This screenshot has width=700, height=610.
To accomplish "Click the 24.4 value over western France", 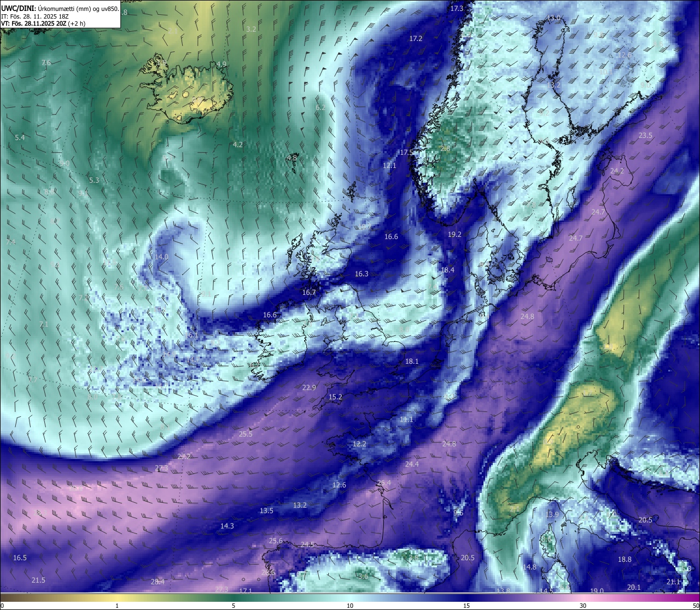I will pos(412,464).
